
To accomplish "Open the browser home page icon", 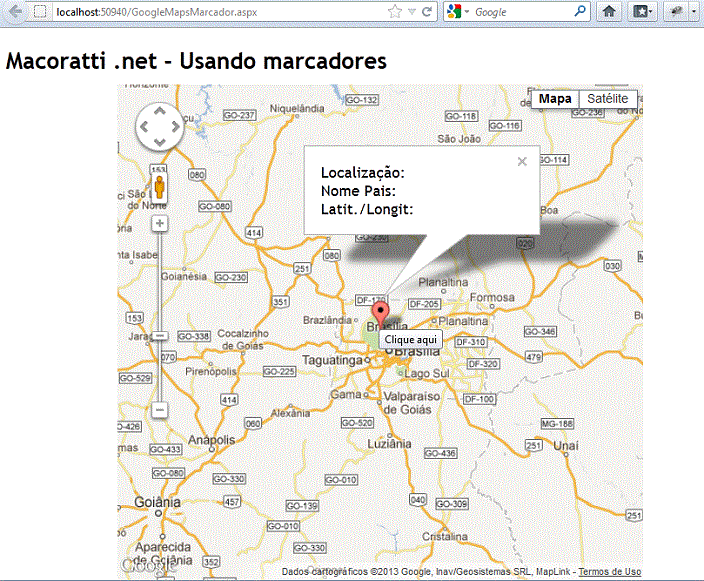I will [x=609, y=12].
